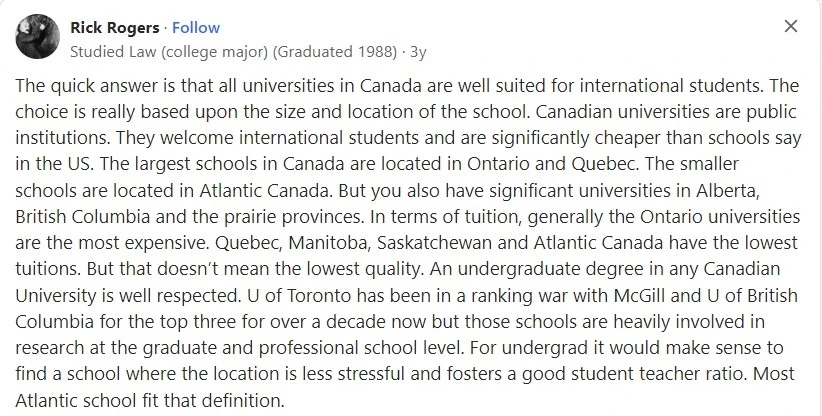
Task: Click the word "Manitoba" in the text
Action: click(329, 243)
